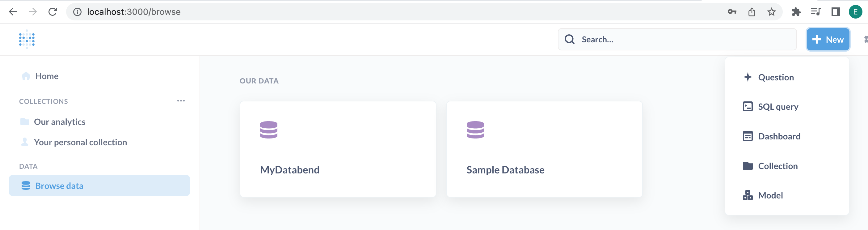Choose SQL query from the New menu

[778, 107]
